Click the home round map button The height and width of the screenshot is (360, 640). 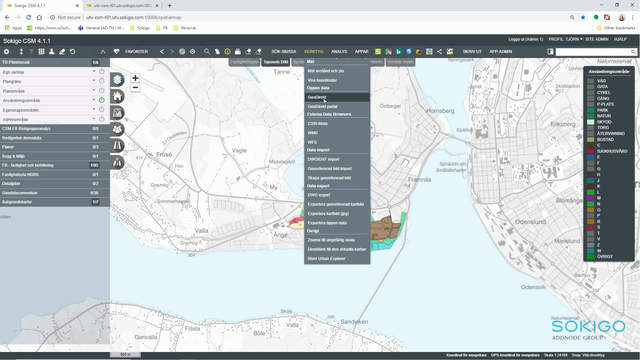[117, 96]
